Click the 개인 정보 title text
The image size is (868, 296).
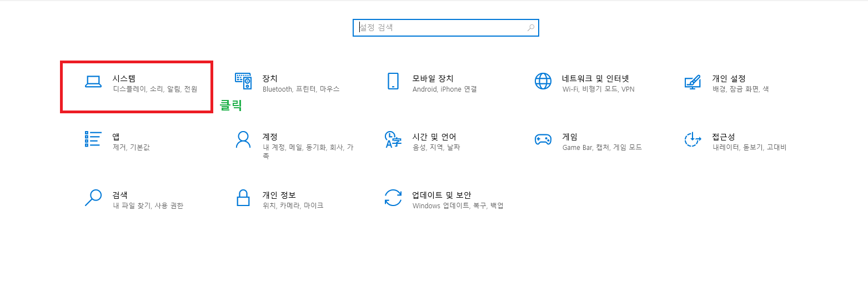click(x=279, y=195)
